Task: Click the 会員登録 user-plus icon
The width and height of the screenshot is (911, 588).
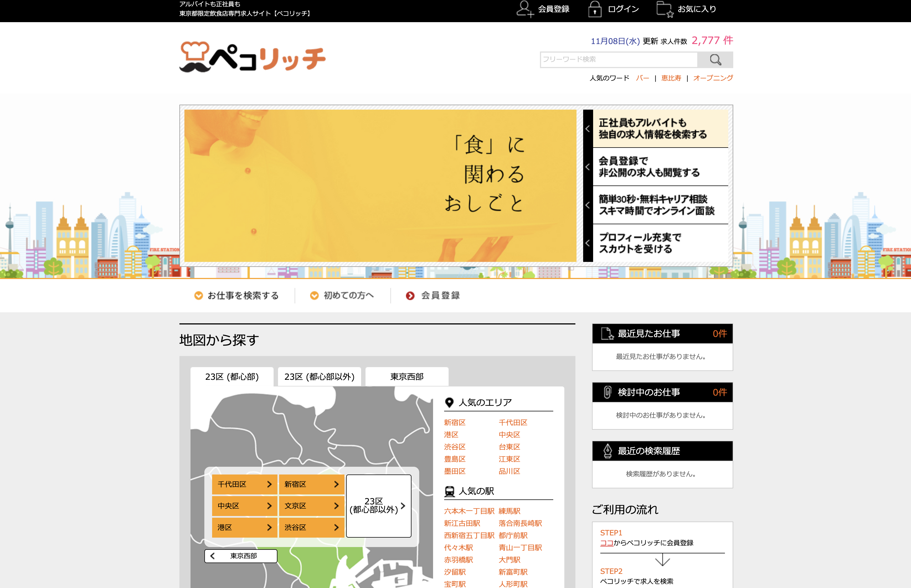Action: point(525,9)
